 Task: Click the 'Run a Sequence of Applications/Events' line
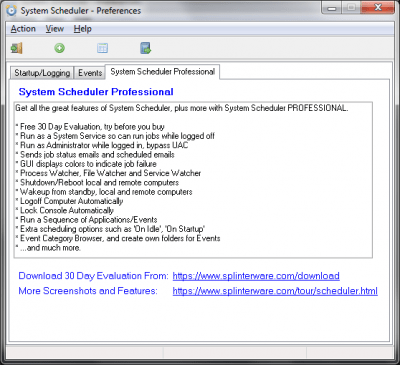click(86, 220)
